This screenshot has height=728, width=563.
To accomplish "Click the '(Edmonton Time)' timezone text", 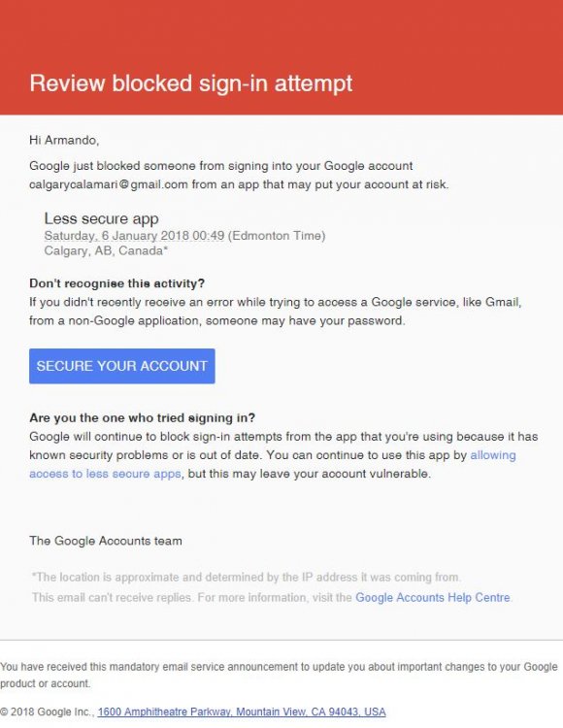I will click(277, 236).
